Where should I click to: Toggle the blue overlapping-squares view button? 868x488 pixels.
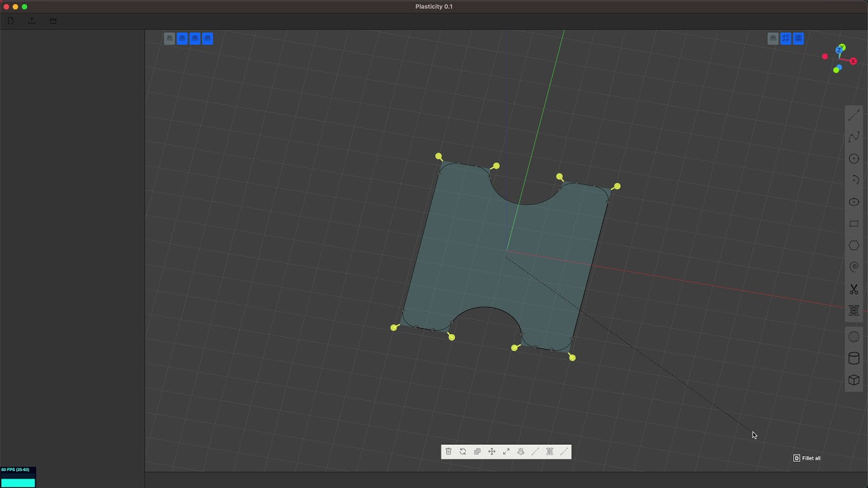[x=786, y=39]
